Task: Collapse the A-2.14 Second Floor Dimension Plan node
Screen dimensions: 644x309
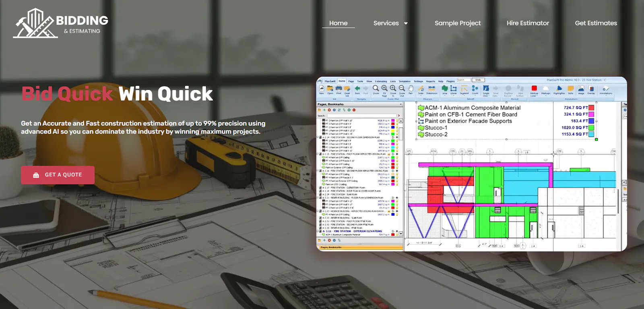Action: [x=318, y=137]
